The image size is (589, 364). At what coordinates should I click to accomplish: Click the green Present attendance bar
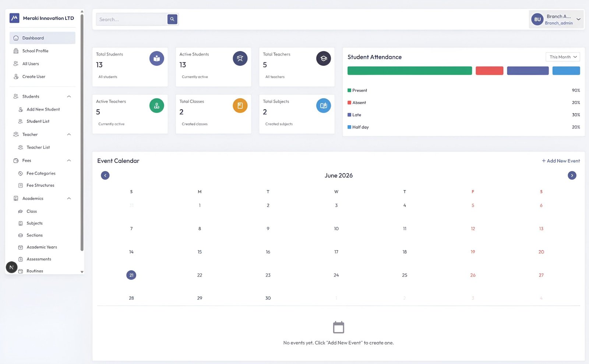pyautogui.click(x=410, y=71)
